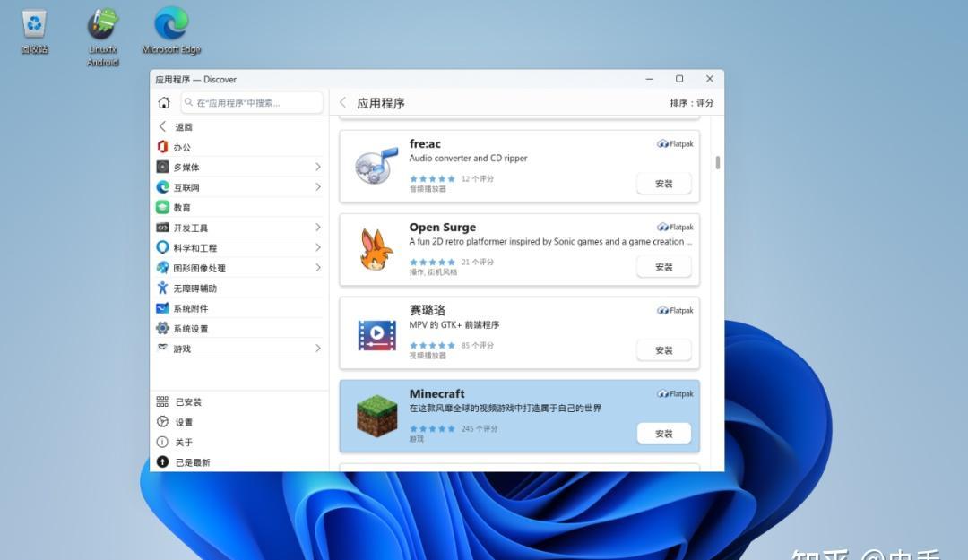Click the "85 个评分" rating count
Image resolution: width=968 pixels, height=560 pixels.
click(x=478, y=346)
